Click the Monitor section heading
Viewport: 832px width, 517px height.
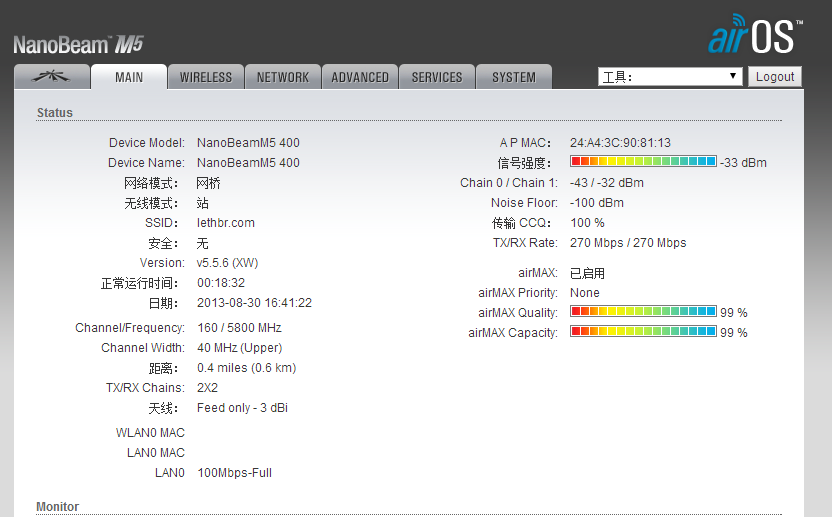[x=57, y=506]
